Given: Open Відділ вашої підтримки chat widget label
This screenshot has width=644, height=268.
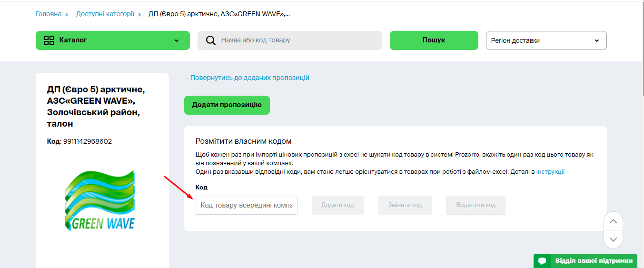Looking at the screenshot, I should pos(594,261).
